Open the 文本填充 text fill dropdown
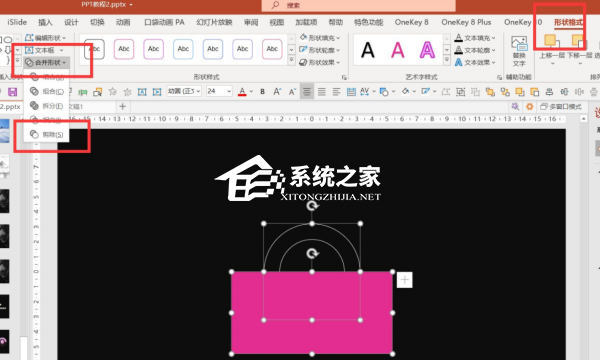 [475, 37]
